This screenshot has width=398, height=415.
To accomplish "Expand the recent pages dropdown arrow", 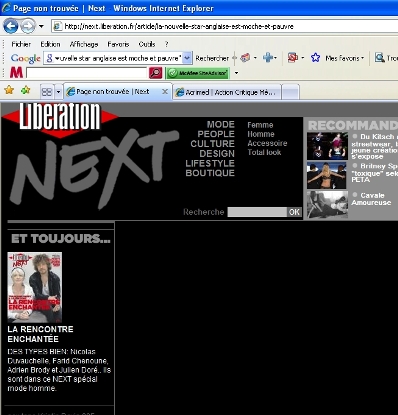I will [x=41, y=26].
